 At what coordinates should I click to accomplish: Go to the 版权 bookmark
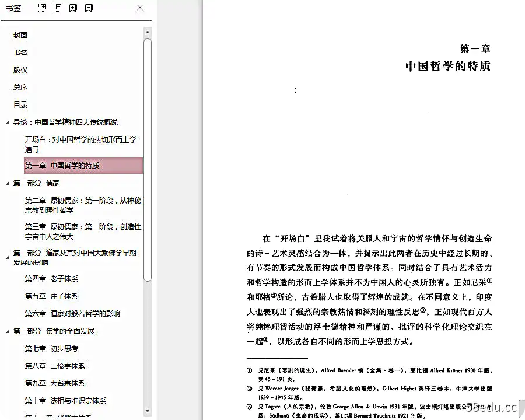click(x=20, y=69)
